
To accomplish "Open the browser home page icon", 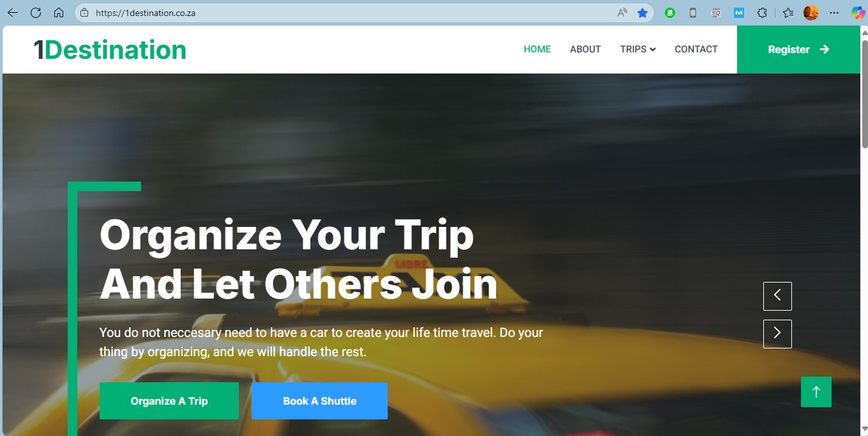I will pyautogui.click(x=59, y=13).
